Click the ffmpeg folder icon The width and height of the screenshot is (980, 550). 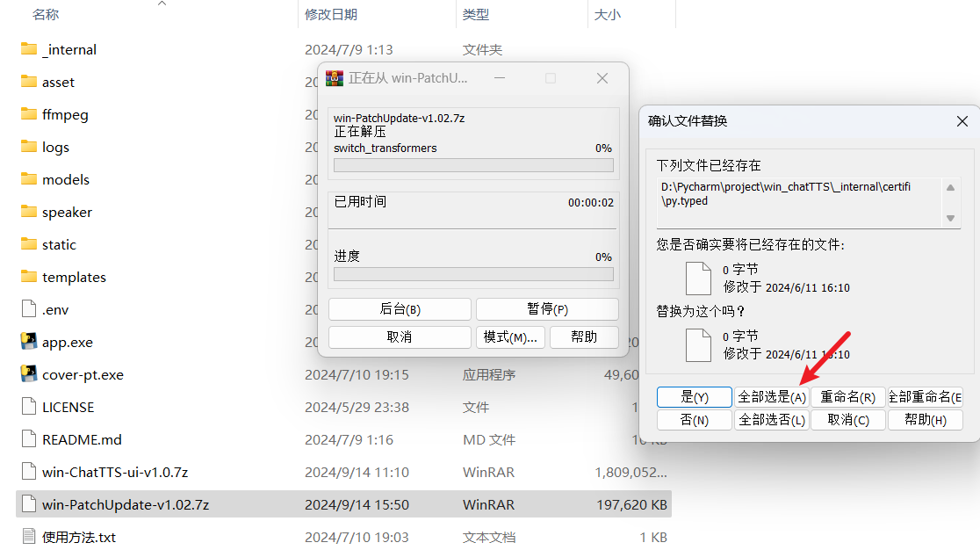pos(29,113)
